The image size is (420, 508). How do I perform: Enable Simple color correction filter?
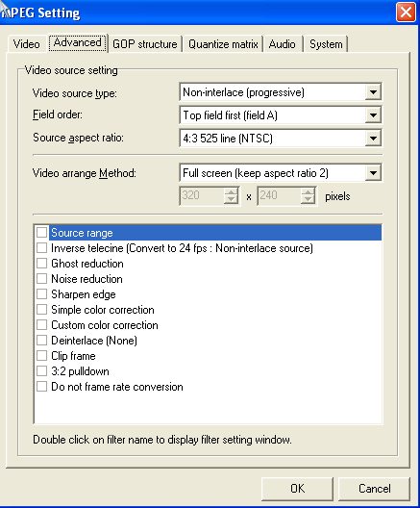point(41,310)
